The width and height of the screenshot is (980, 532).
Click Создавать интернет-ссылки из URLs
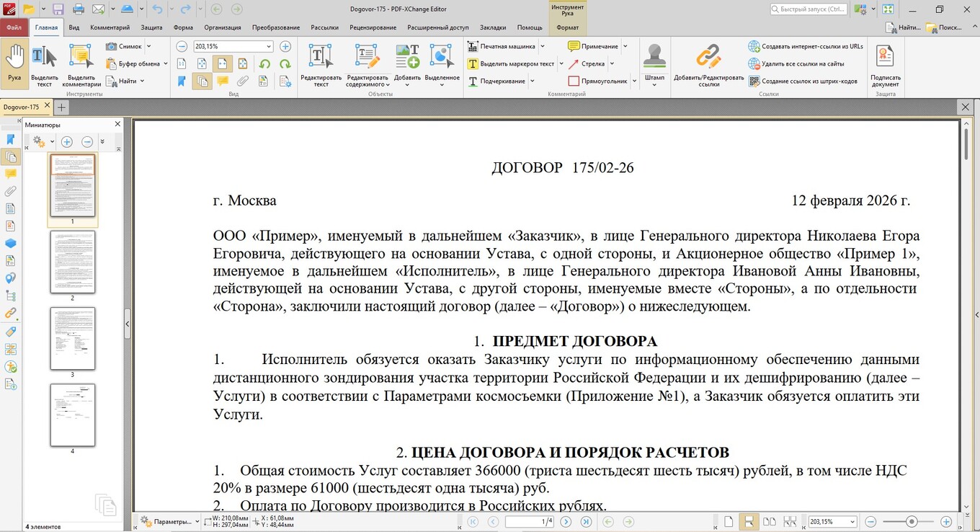pyautogui.click(x=806, y=46)
